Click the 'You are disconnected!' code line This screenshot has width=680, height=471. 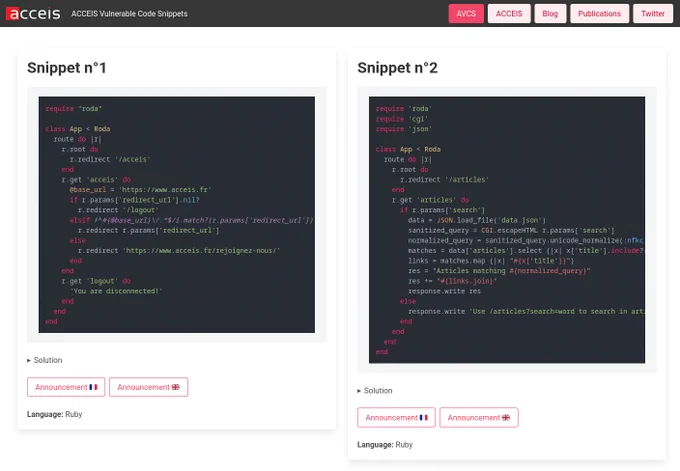[116, 291]
